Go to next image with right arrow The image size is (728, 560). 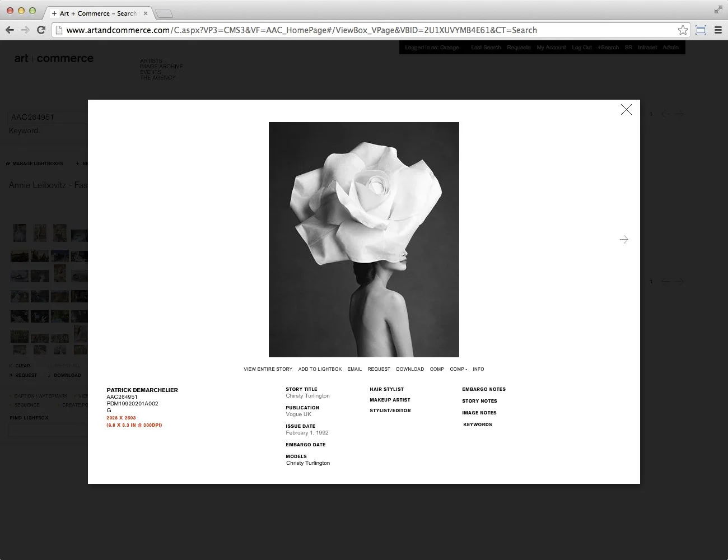[x=624, y=240]
